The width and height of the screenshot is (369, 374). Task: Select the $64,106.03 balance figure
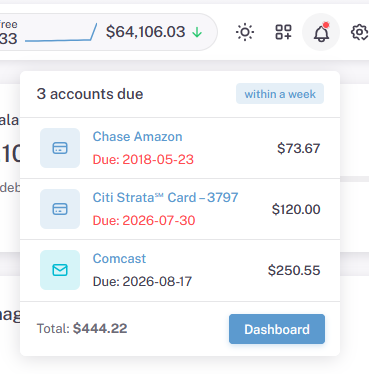[x=145, y=32]
